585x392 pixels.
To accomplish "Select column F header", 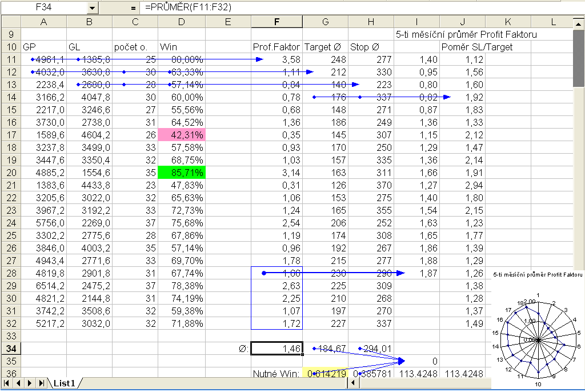I will [277, 22].
